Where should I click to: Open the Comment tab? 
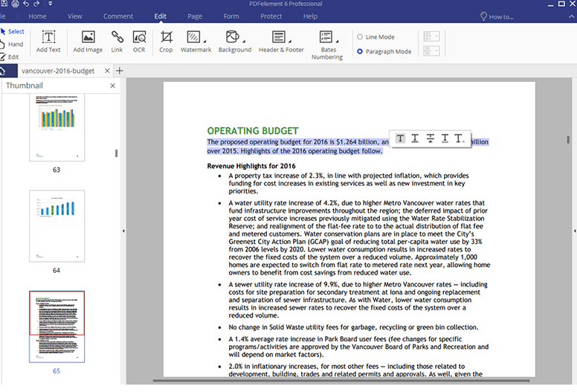[118, 16]
